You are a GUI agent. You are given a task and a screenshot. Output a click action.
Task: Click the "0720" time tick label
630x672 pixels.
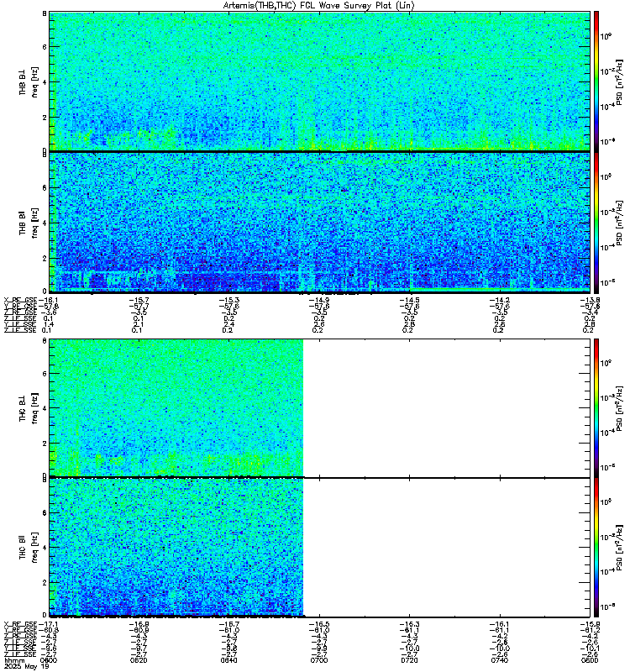click(x=409, y=660)
